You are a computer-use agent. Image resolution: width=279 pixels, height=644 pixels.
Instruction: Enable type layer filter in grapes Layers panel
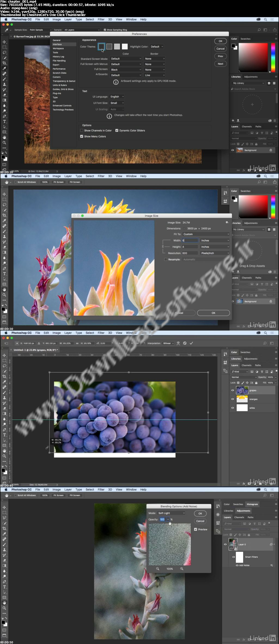[262, 372]
